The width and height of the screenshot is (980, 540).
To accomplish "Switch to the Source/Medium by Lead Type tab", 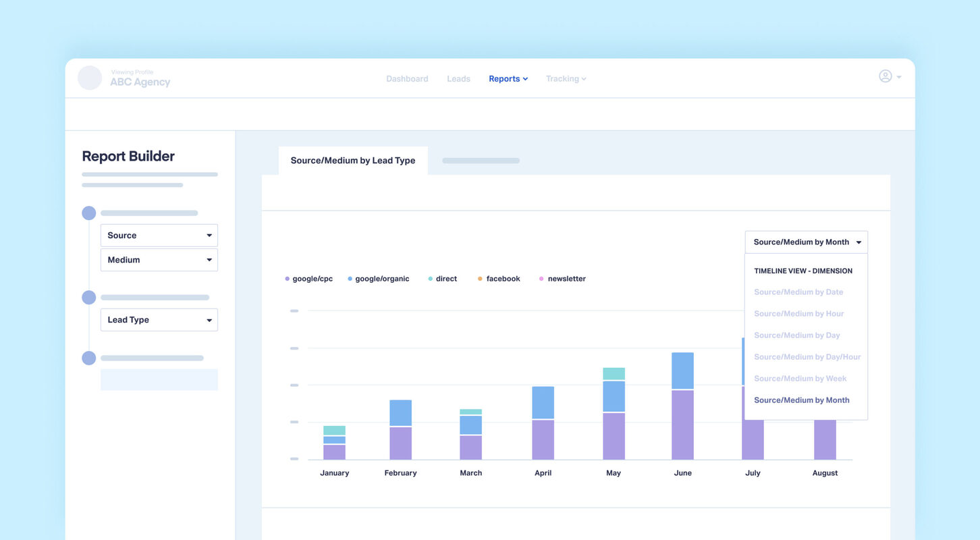I will pos(352,160).
